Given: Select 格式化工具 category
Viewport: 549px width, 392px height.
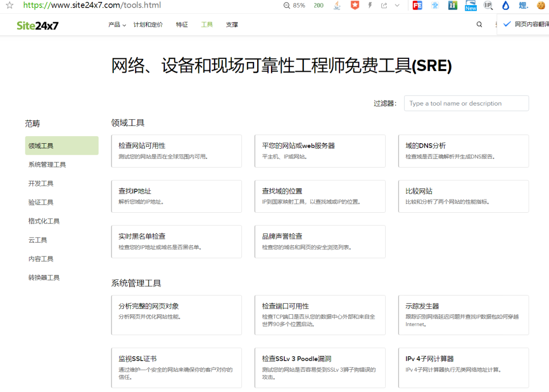Looking at the screenshot, I should coord(44,221).
